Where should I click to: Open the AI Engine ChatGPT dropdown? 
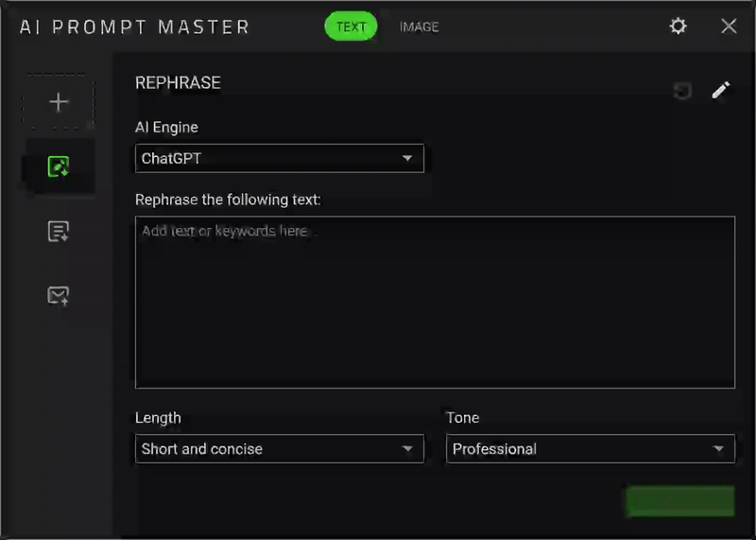280,158
